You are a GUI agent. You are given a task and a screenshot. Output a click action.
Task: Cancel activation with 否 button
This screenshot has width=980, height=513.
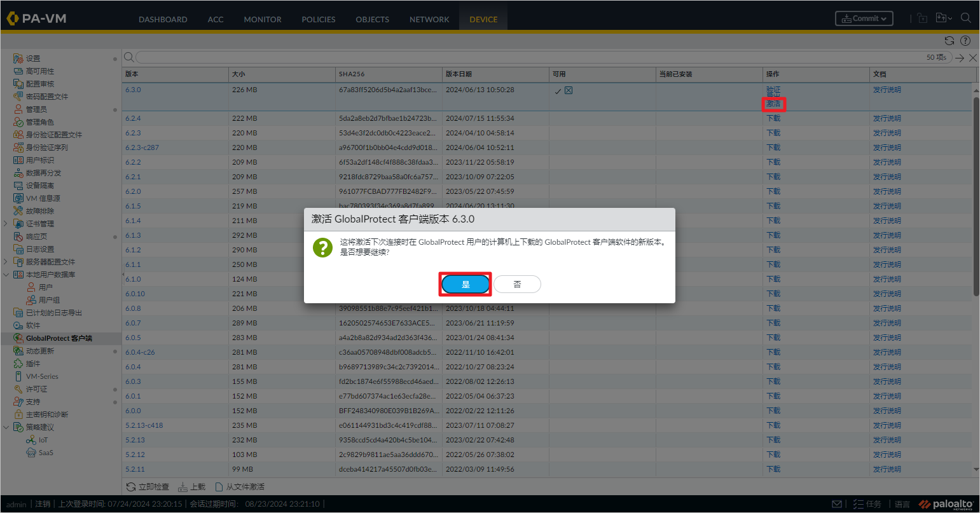(517, 284)
